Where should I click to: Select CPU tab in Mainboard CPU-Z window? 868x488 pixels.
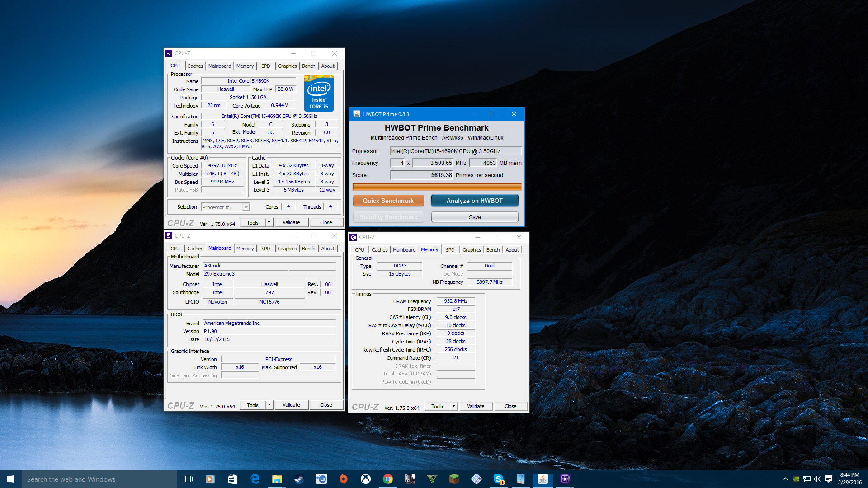tap(175, 249)
